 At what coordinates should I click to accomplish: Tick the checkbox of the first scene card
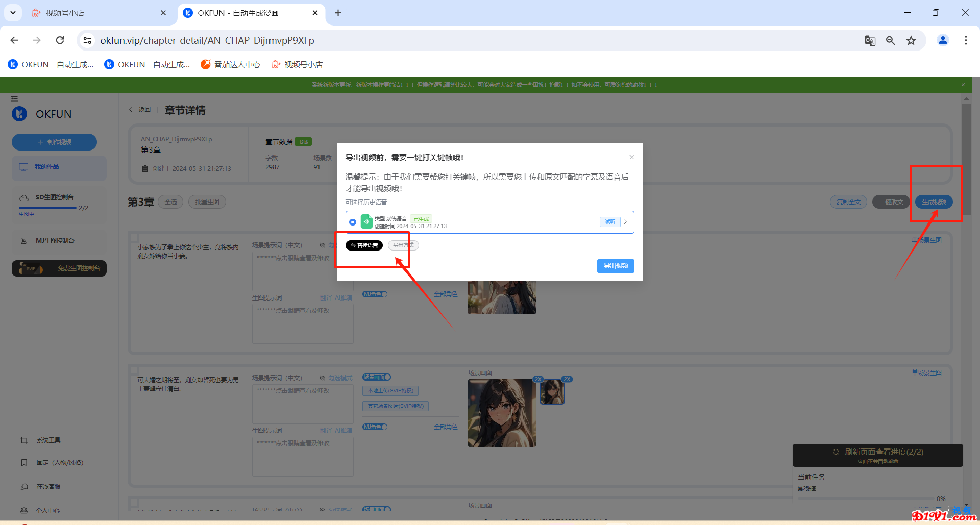point(134,238)
